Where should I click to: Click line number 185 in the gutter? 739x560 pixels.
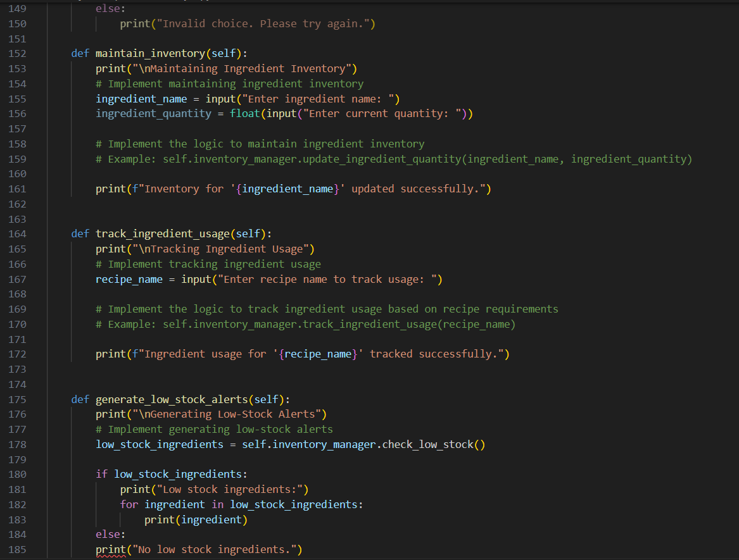tap(17, 550)
